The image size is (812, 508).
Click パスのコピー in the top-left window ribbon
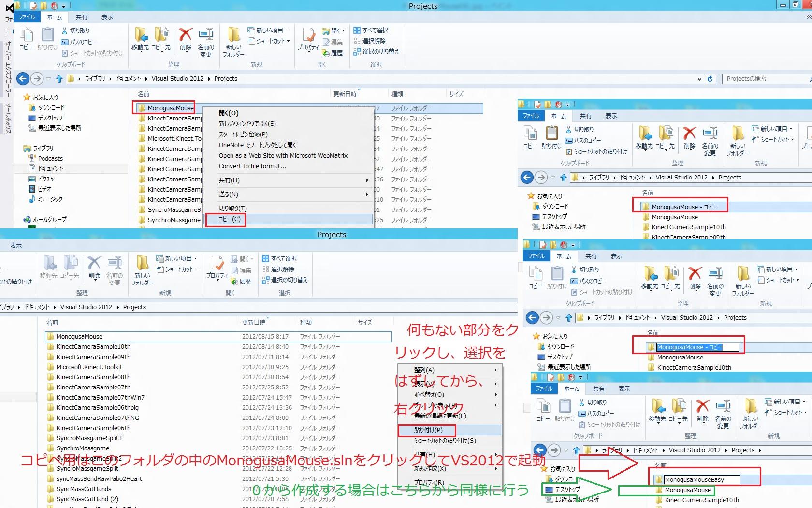[x=79, y=42]
